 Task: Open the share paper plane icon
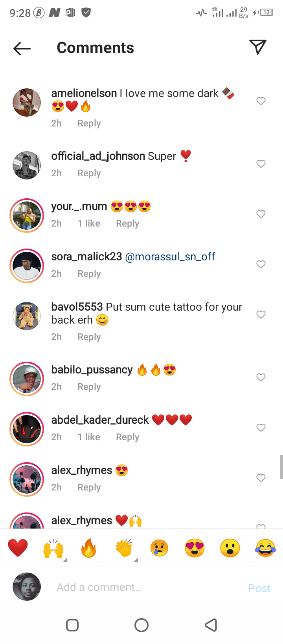point(258,47)
